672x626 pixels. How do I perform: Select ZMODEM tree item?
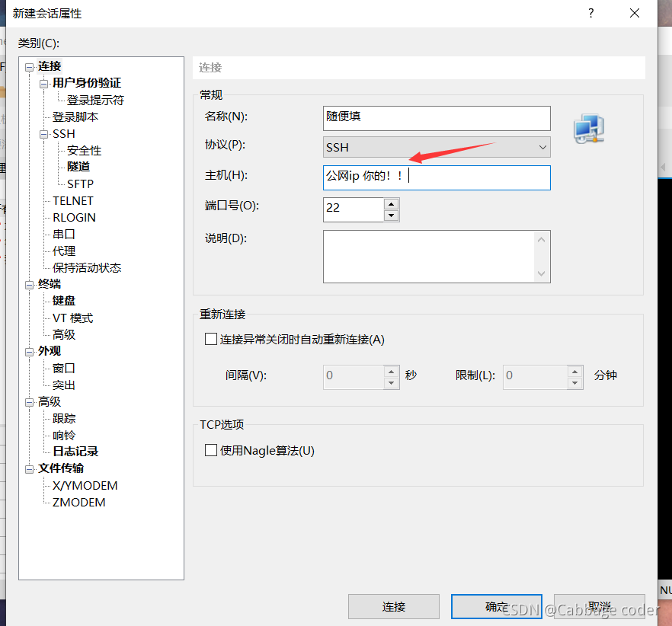coord(79,503)
